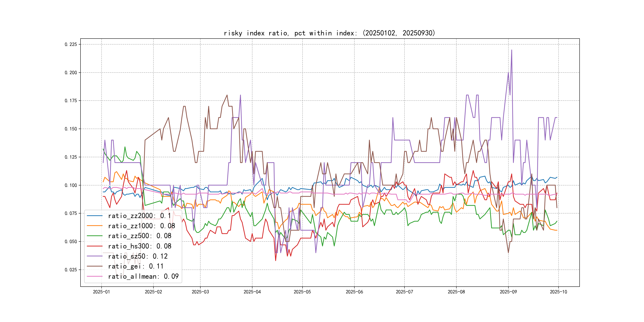This screenshot has height=322, width=644.
Task: Click the orange legend line swatch
Action: pyautogui.click(x=94, y=226)
